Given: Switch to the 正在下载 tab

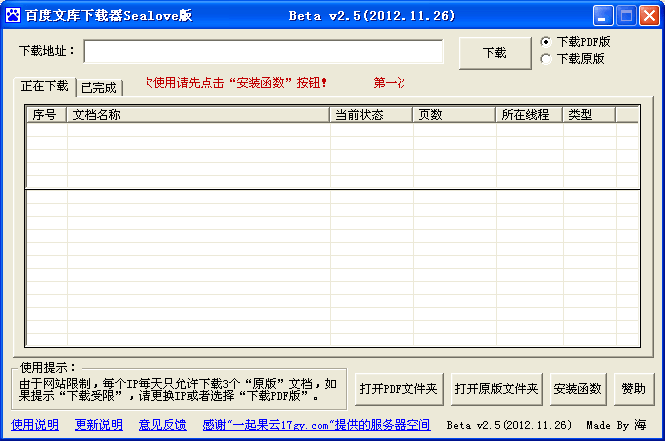Looking at the screenshot, I should coord(45,86).
